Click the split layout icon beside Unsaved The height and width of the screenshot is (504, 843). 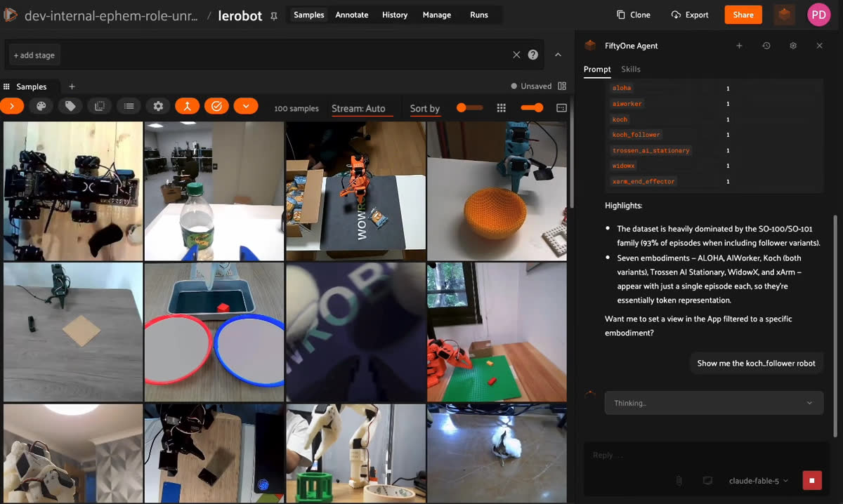click(562, 86)
